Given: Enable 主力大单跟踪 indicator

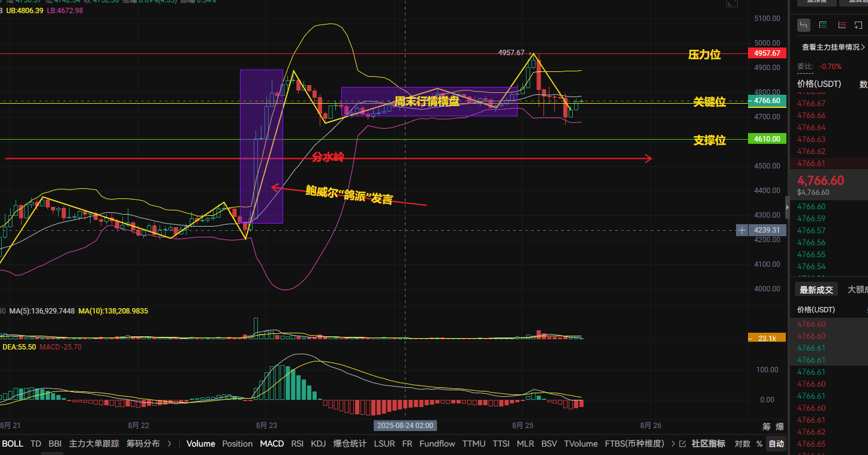Looking at the screenshot, I should [x=94, y=444].
